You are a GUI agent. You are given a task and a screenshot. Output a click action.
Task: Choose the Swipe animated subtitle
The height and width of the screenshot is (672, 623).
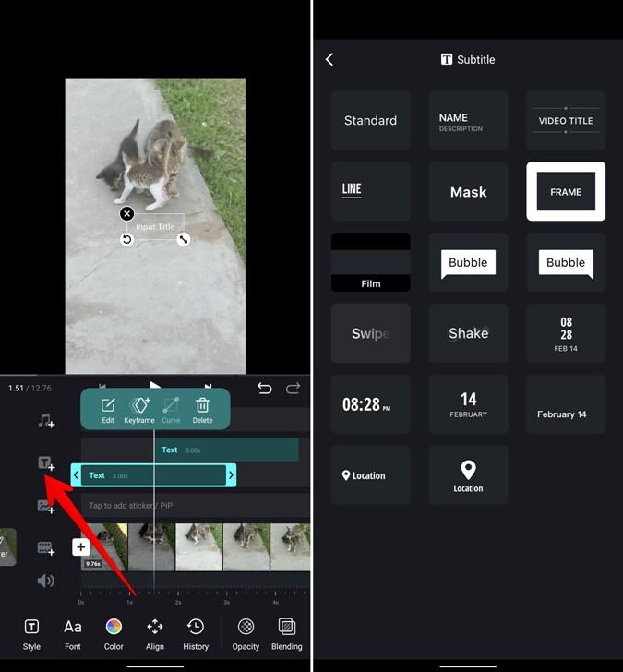(x=370, y=333)
